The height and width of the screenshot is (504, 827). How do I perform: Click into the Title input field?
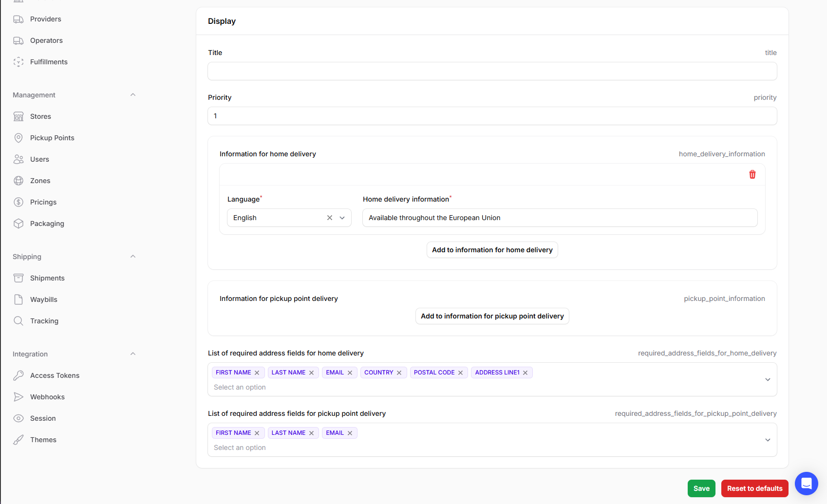pyautogui.click(x=492, y=71)
